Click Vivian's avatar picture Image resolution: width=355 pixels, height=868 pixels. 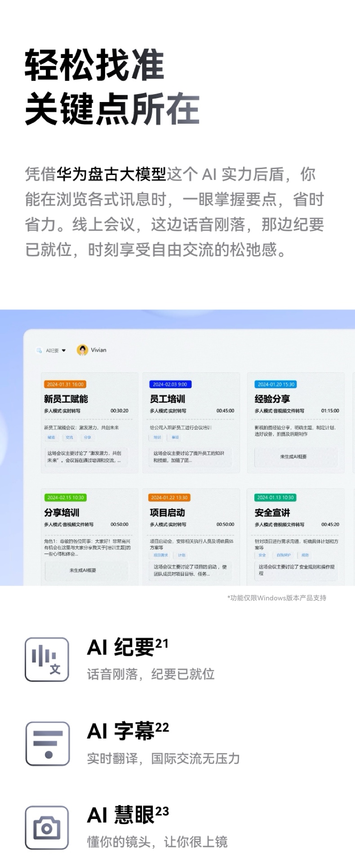point(82,350)
